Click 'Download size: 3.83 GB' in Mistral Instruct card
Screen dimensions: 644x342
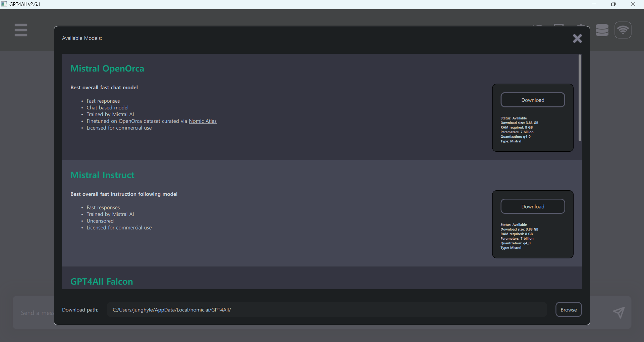pos(519,229)
